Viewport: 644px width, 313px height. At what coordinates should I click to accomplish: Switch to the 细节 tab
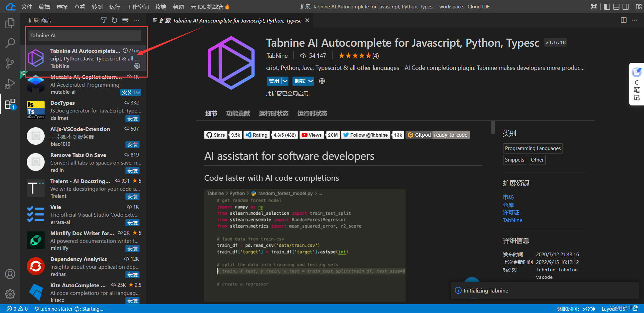click(211, 114)
